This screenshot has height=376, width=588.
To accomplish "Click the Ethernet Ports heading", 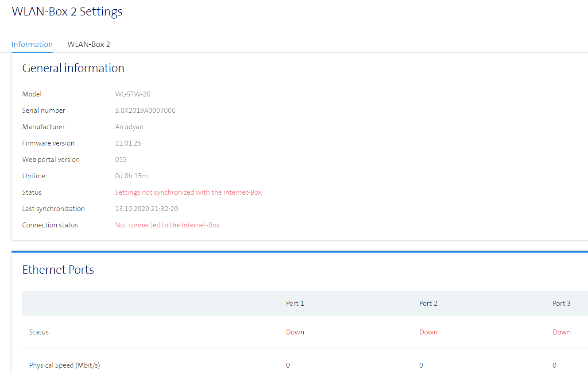I will click(58, 270).
